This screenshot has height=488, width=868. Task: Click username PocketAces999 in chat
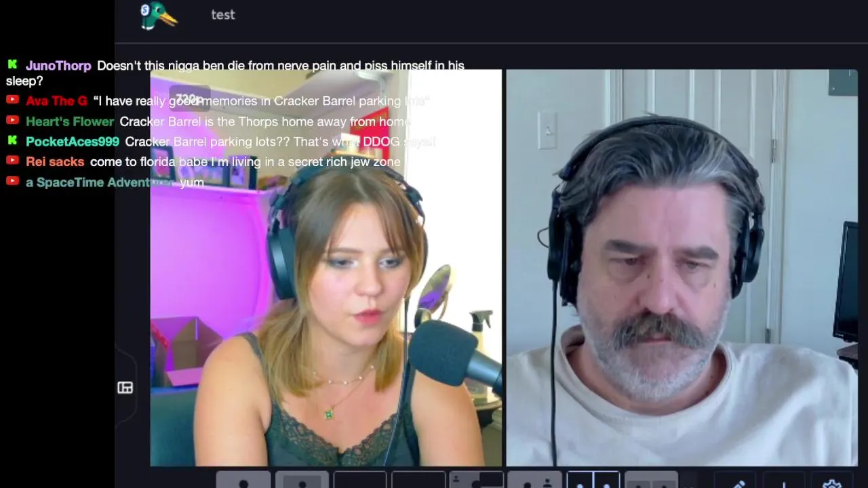tap(73, 142)
